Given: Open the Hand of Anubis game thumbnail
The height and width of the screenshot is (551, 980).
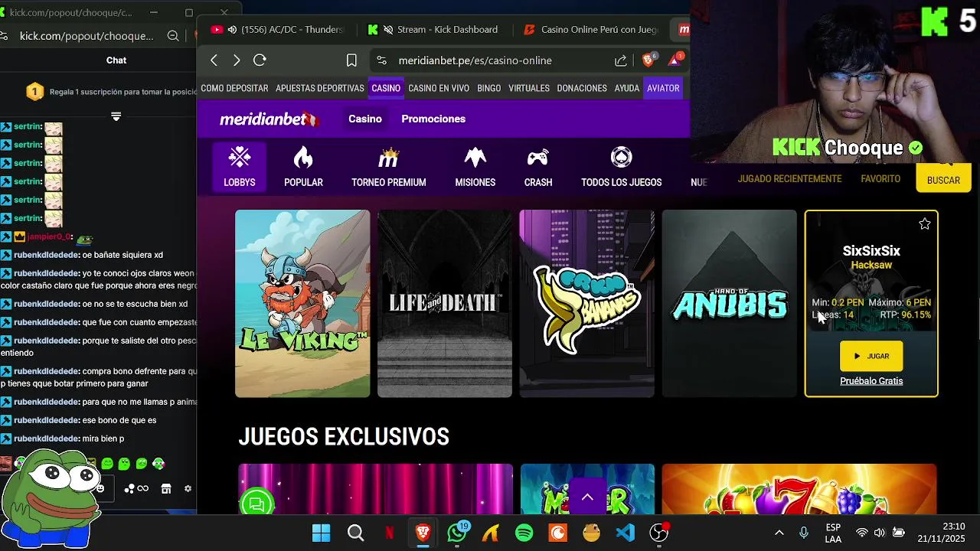Looking at the screenshot, I should click(730, 304).
